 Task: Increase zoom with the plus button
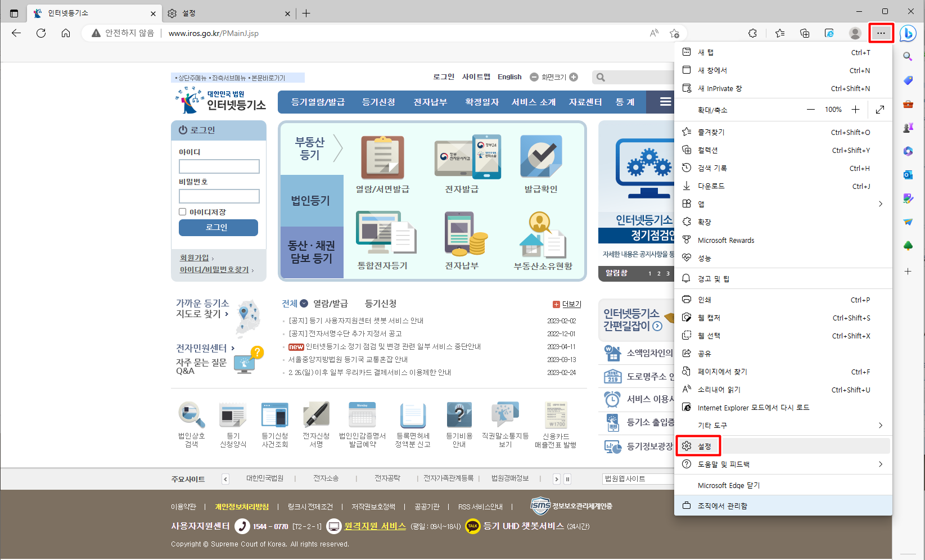855,110
